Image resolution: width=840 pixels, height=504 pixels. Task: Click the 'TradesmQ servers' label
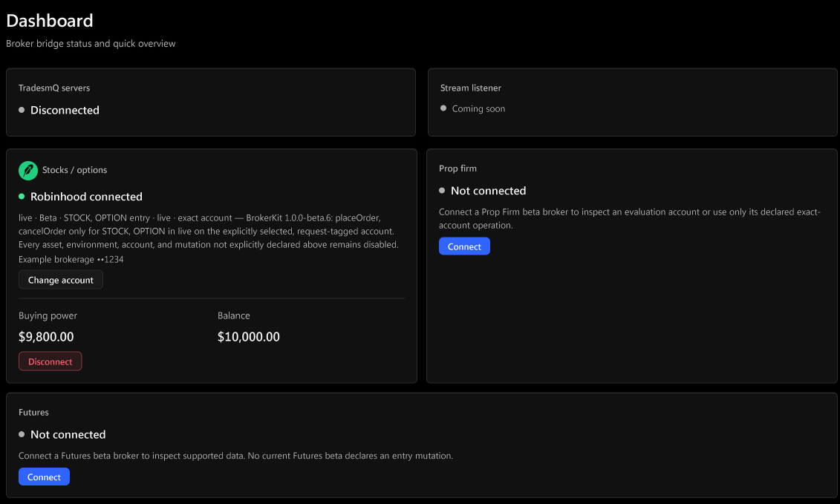pos(54,88)
